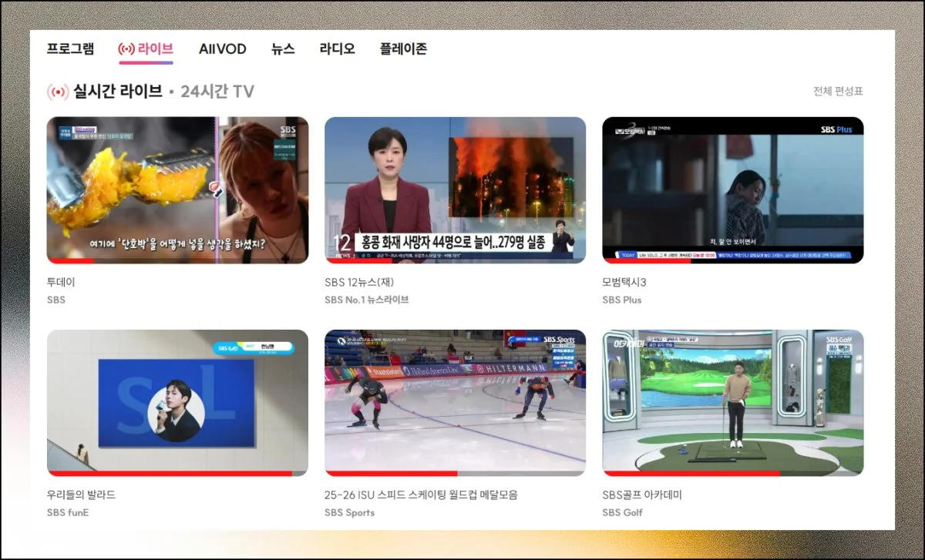
Task: Click the red live icon beside 실시간 라이브
Action: tap(57, 92)
